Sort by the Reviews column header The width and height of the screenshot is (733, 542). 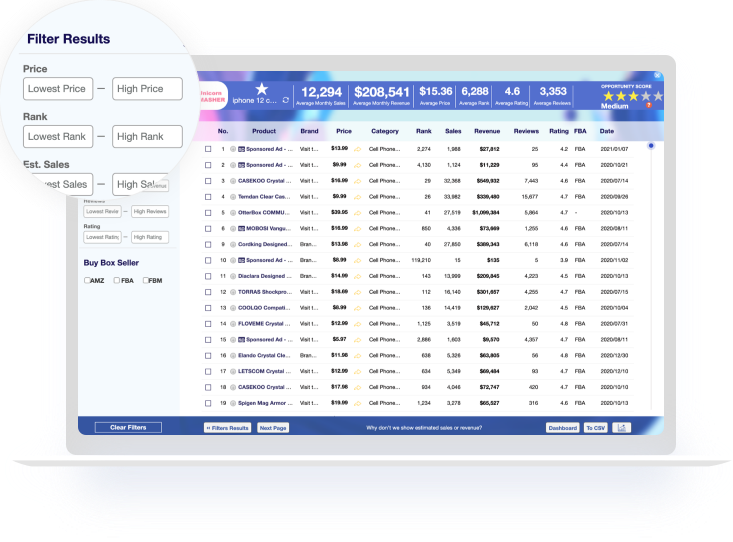click(x=526, y=131)
